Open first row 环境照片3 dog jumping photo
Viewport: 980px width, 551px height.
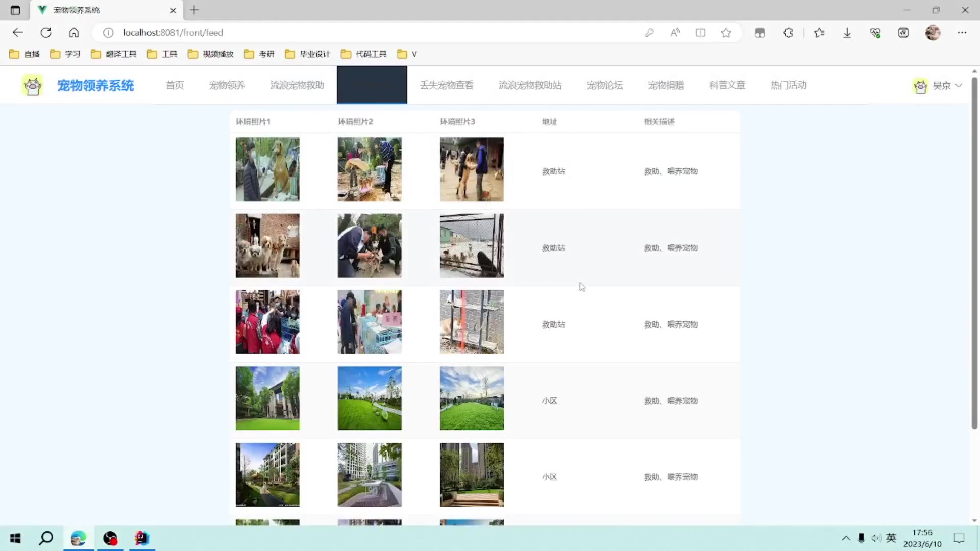(x=472, y=169)
